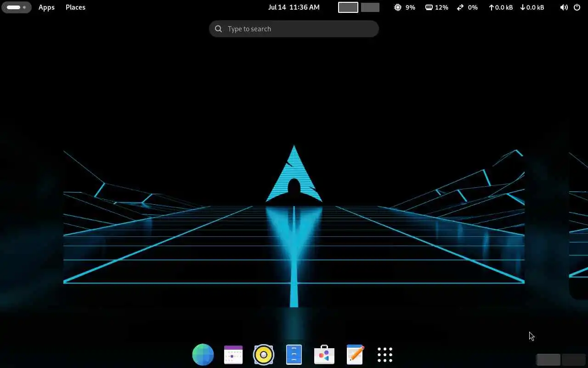Image resolution: width=588 pixels, height=368 pixels.
Task: Select the second workspace box at bottom-right corner
Action: (574, 360)
